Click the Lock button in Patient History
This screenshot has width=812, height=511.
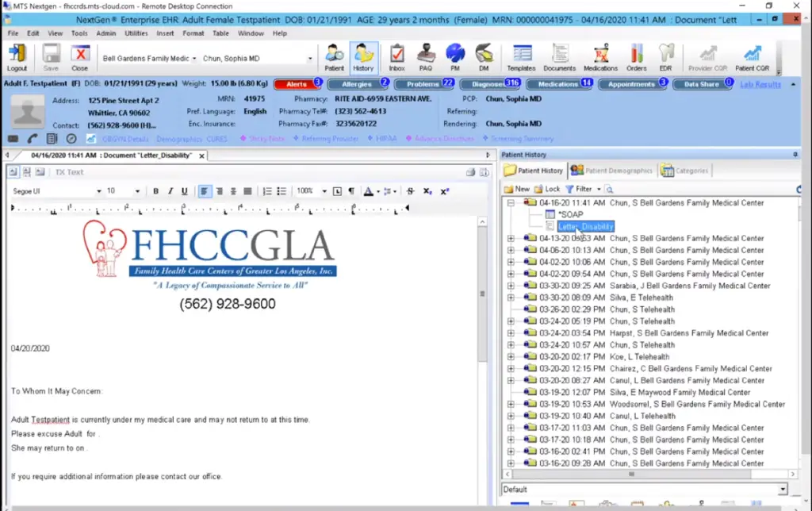pos(547,189)
